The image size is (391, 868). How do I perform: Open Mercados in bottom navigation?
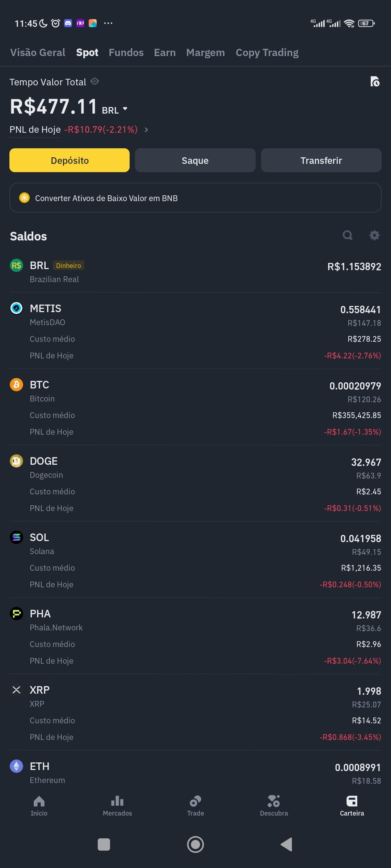(117, 806)
